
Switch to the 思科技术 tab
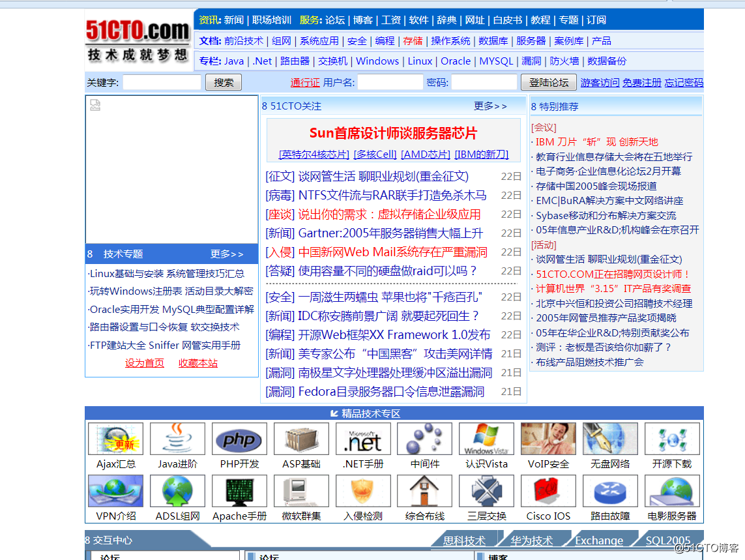pyautogui.click(x=464, y=540)
